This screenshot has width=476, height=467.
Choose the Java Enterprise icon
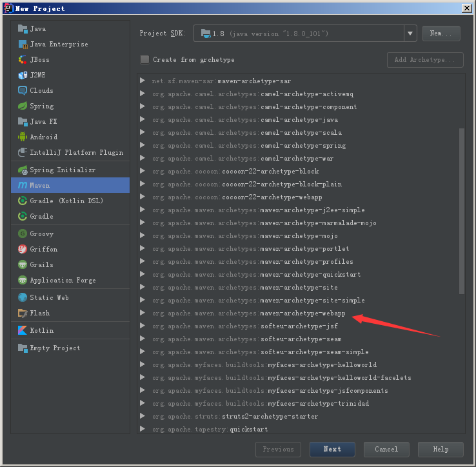click(x=23, y=45)
